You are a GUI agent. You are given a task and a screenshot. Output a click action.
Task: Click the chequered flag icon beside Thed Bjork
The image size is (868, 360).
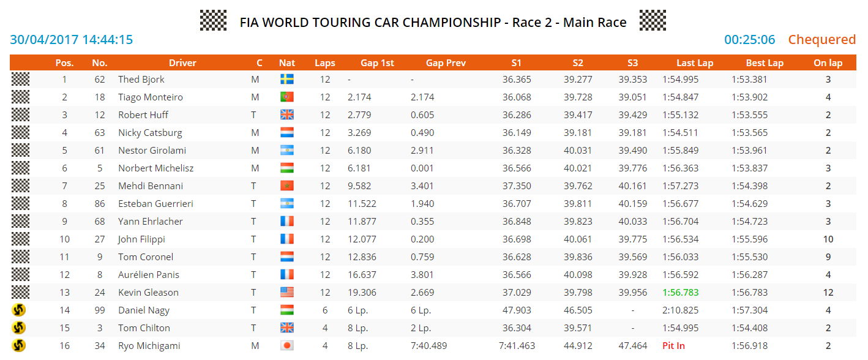click(20, 79)
